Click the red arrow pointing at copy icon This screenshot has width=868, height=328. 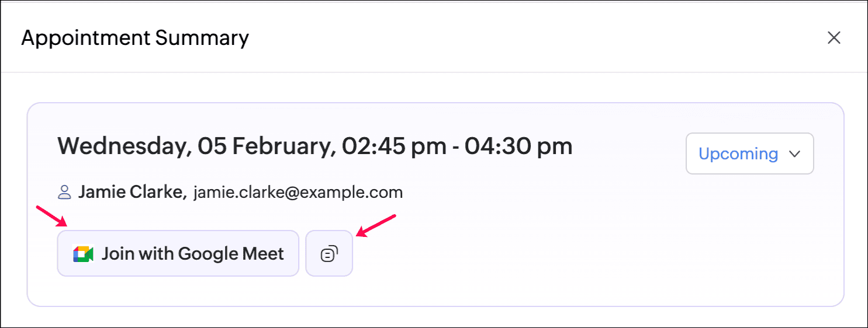tap(376, 225)
